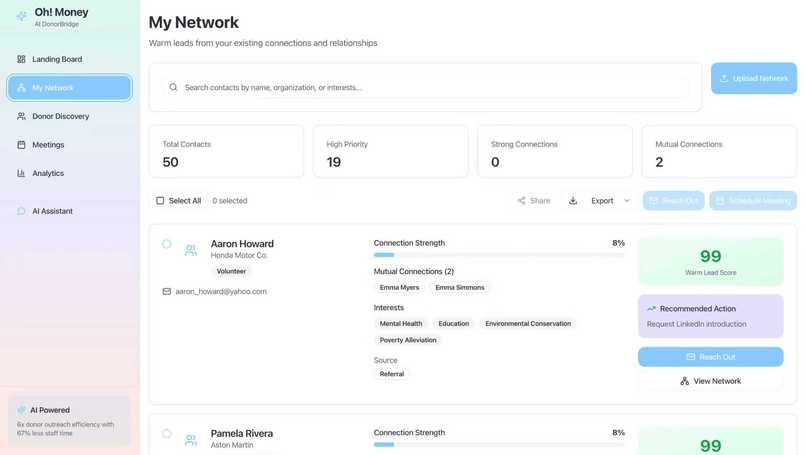Click the Schedule Meeting button
Viewport: 806px width, 455px height.
(753, 201)
